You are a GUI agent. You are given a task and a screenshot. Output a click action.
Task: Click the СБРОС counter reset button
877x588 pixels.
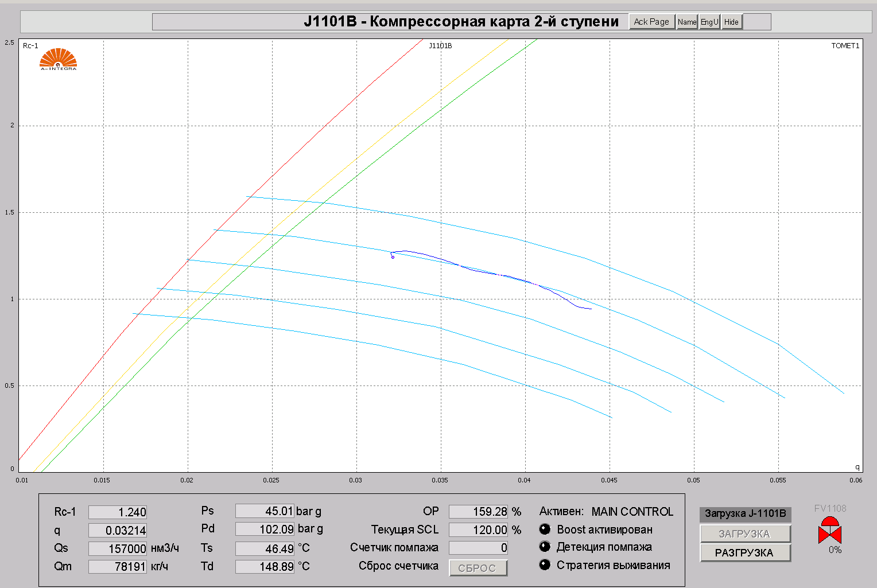pos(478,568)
